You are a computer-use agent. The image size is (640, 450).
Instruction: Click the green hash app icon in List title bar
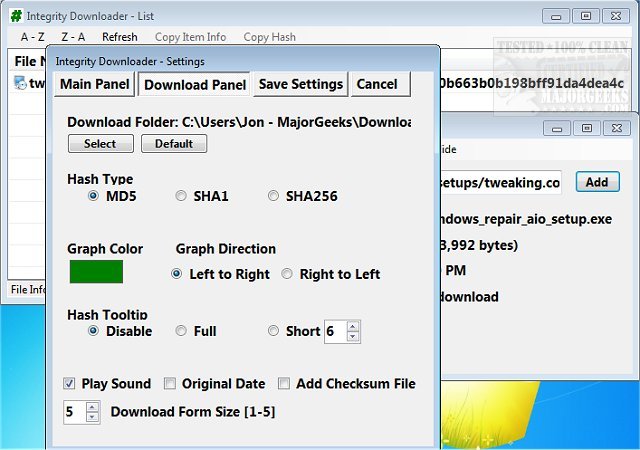pyautogui.click(x=16, y=16)
